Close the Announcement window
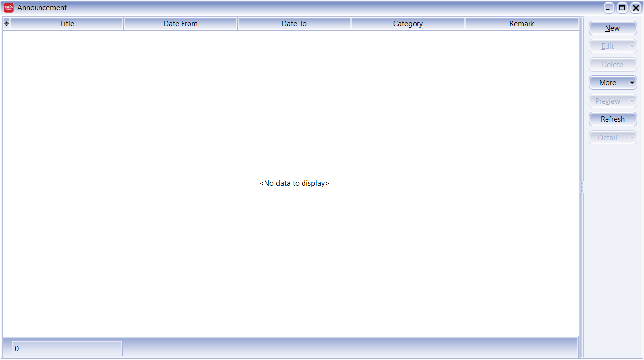Image resolution: width=644 pixels, height=360 pixels. 636,8
